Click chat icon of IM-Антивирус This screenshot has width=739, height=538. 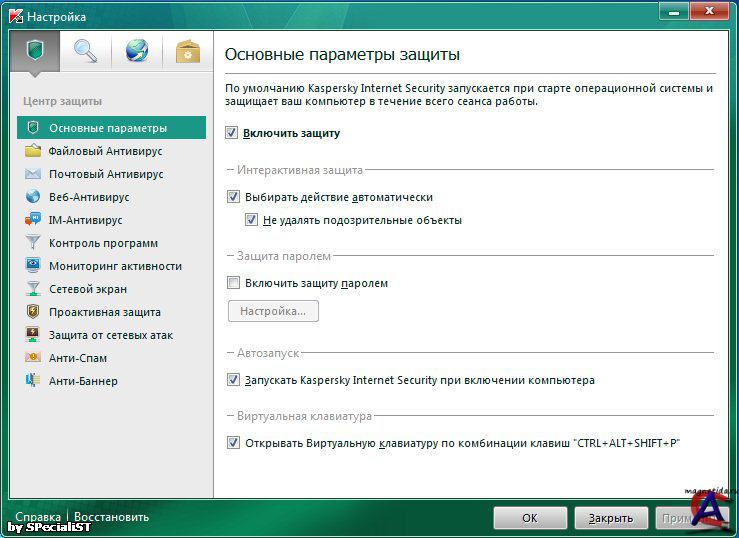[x=33, y=220]
